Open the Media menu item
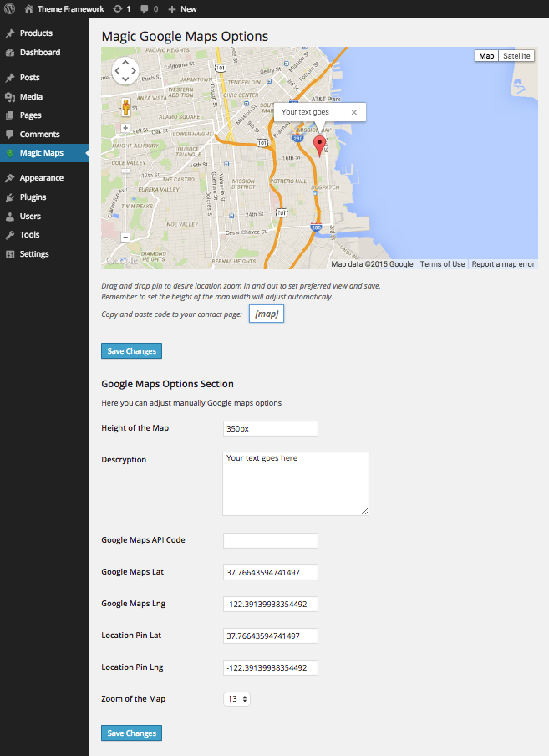Screen dimensions: 549x756 click(x=31, y=97)
